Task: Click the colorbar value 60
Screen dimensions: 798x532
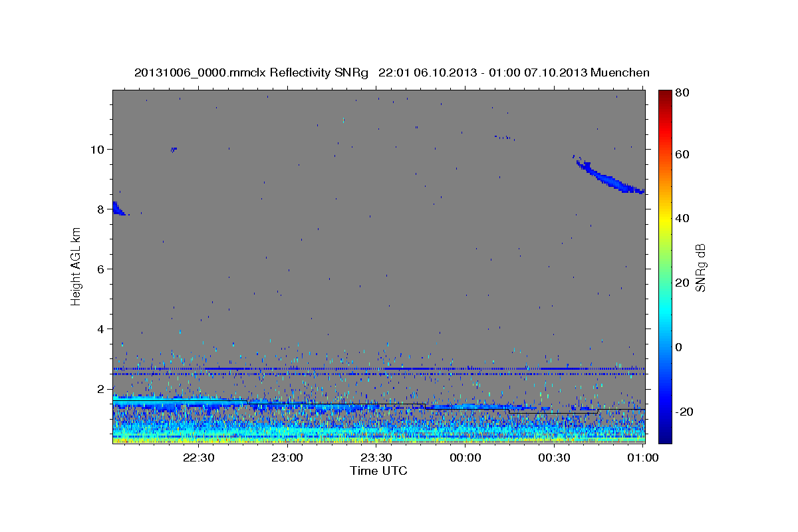Action: (684, 154)
